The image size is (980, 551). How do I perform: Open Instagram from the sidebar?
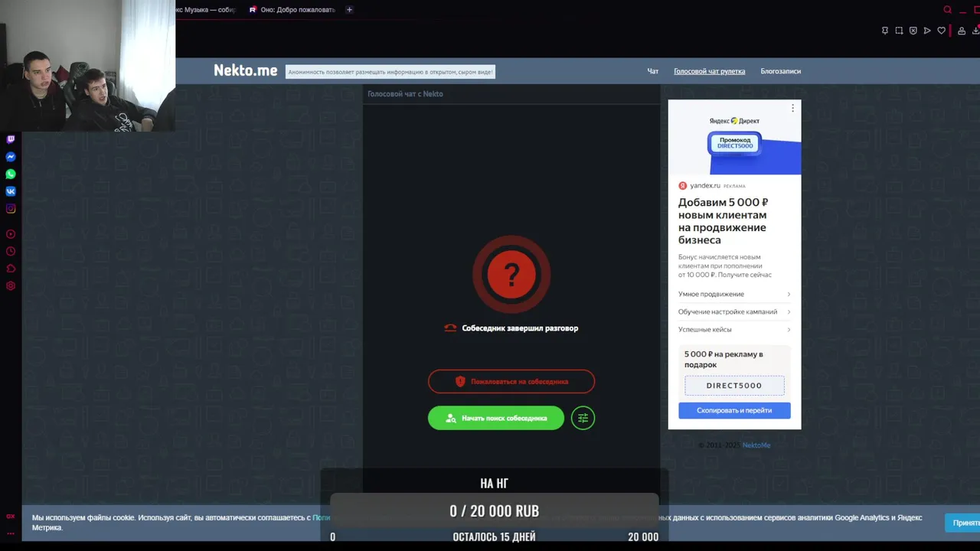tap(11, 209)
